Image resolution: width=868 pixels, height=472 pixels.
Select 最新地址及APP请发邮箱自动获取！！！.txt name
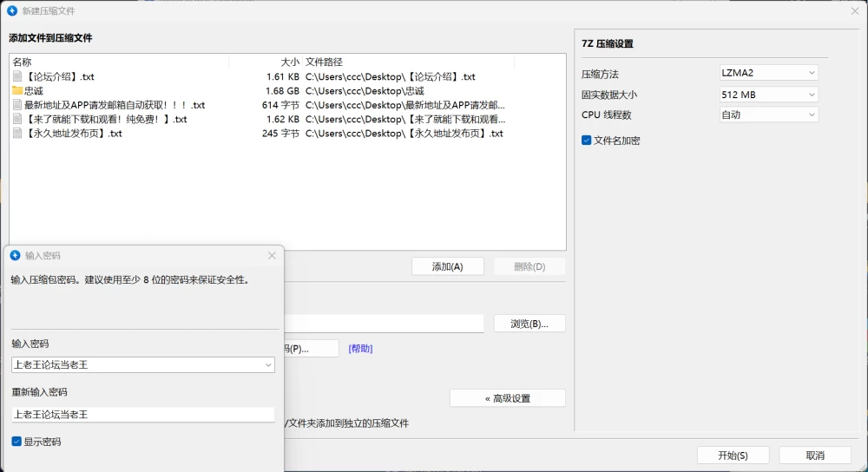115,105
